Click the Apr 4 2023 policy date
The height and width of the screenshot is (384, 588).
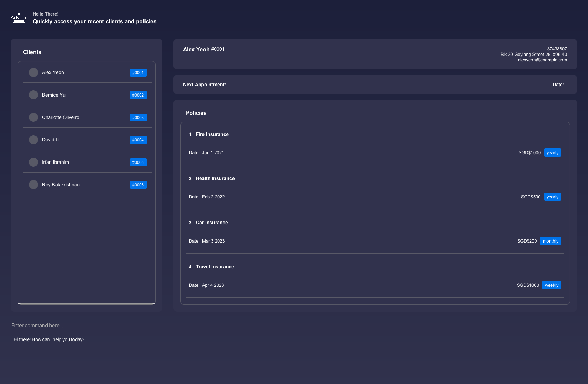pyautogui.click(x=213, y=285)
